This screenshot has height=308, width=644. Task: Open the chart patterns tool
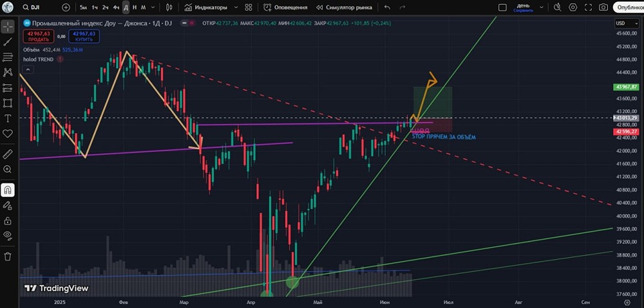(x=7, y=72)
